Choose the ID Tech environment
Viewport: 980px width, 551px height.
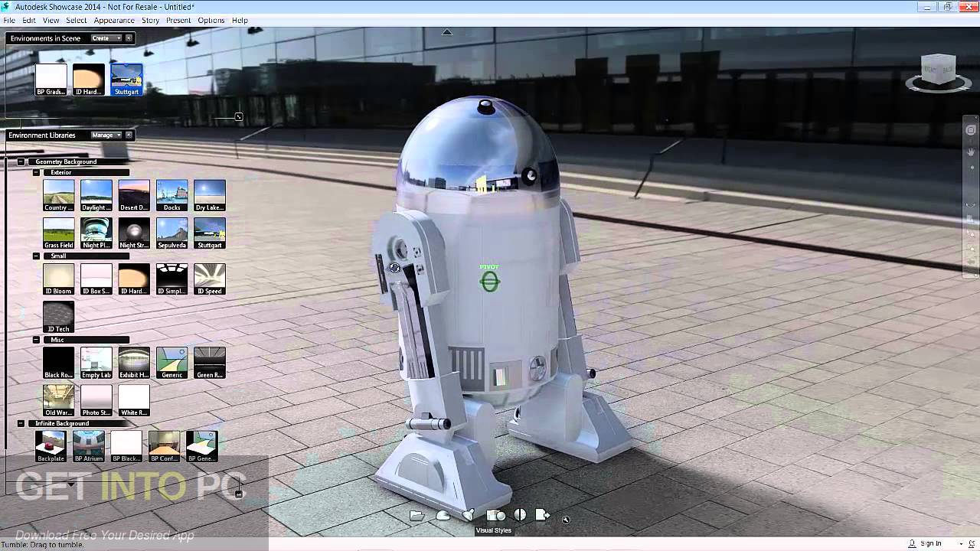59,317
